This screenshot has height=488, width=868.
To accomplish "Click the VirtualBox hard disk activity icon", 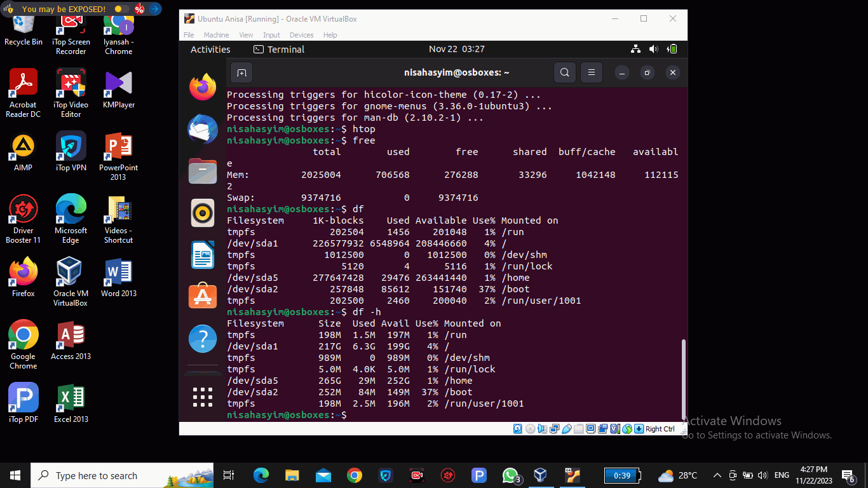I will [517, 429].
